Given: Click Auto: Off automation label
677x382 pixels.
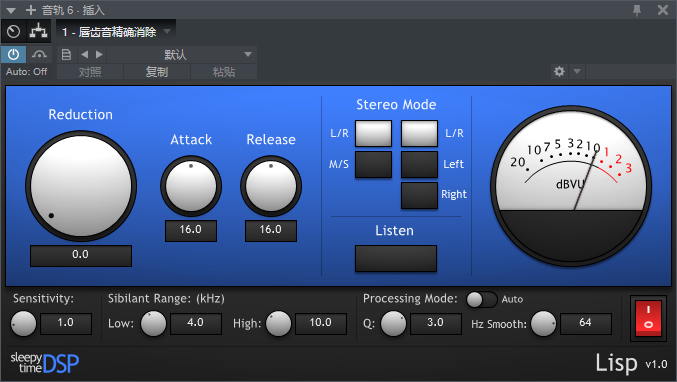Looking at the screenshot, I should coord(26,72).
